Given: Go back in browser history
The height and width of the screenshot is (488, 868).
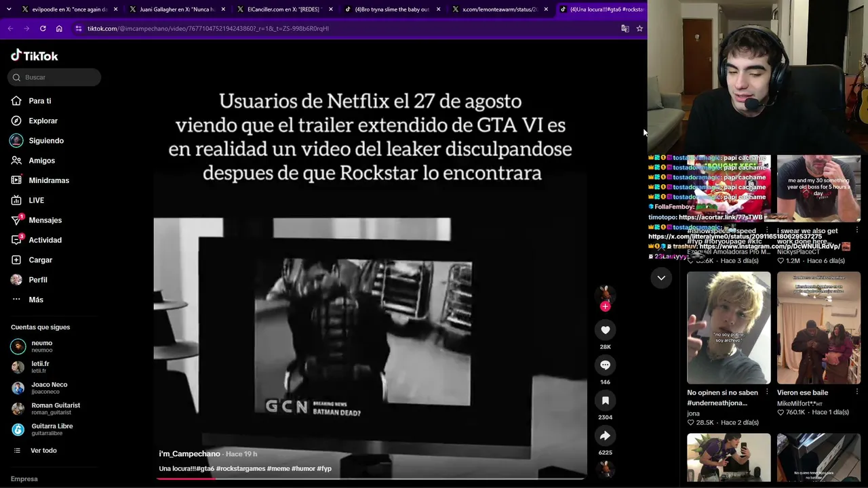Looking at the screenshot, I should (x=10, y=28).
